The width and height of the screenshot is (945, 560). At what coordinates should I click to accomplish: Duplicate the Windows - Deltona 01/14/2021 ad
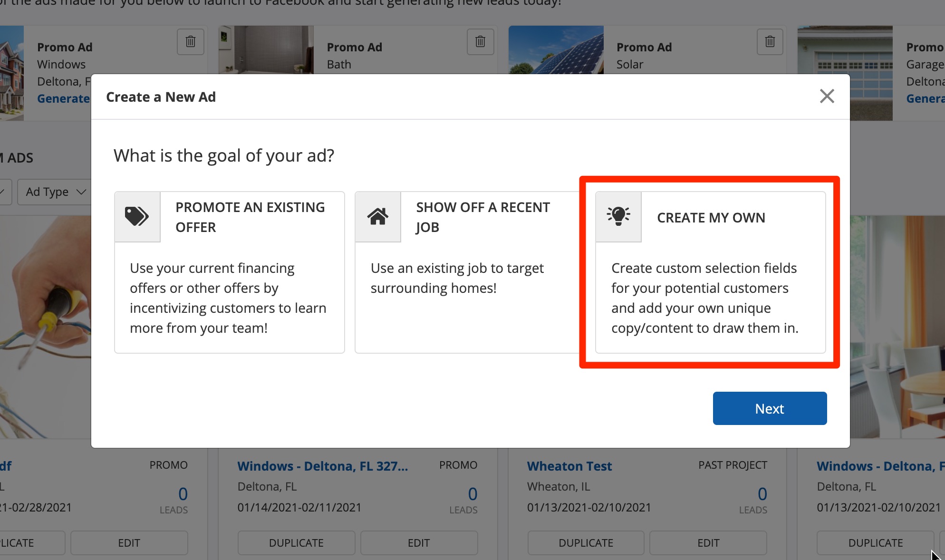(x=296, y=543)
